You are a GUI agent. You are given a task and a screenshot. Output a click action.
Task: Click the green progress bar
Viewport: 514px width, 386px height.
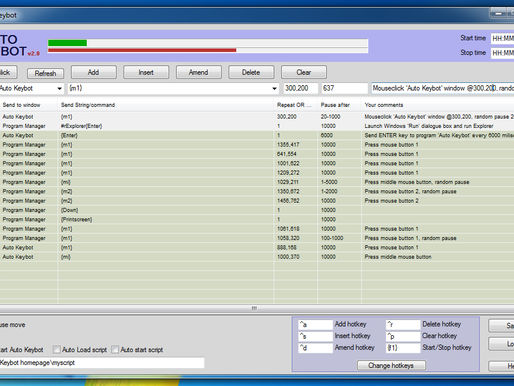(x=67, y=43)
